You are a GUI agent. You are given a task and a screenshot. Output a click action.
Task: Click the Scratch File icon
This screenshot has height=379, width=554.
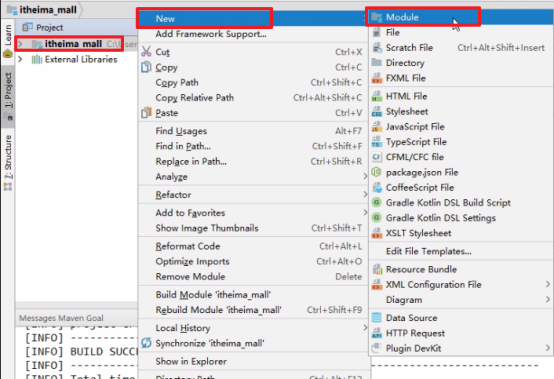point(377,48)
